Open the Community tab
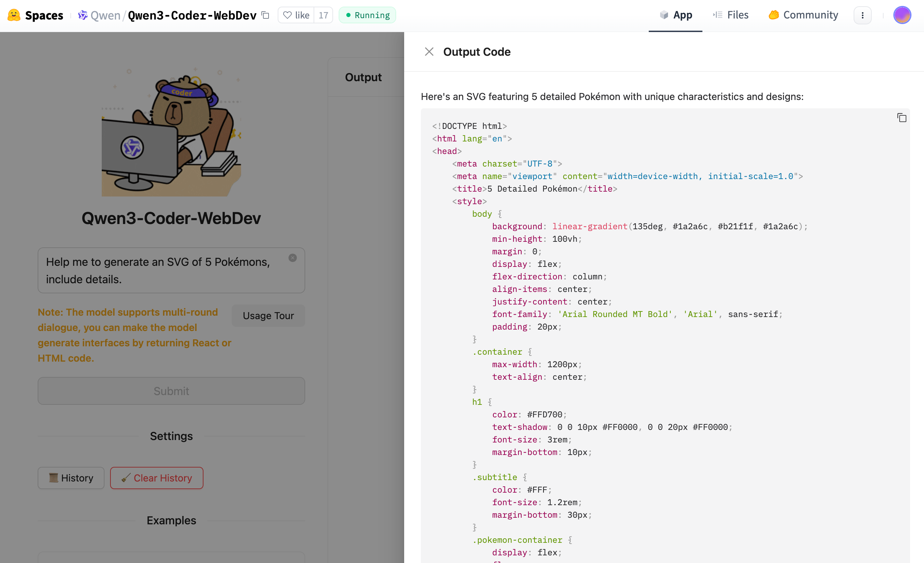Image resolution: width=924 pixels, height=563 pixels. [803, 15]
